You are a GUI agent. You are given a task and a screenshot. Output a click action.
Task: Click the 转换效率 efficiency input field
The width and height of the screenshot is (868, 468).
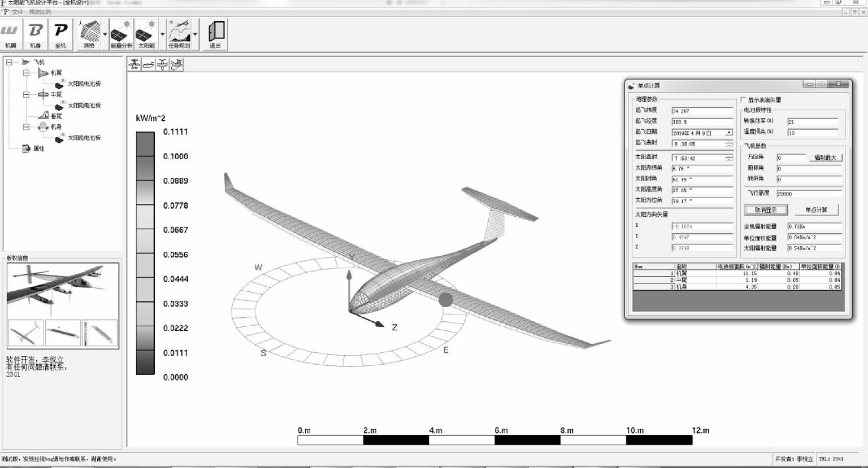tap(813, 121)
